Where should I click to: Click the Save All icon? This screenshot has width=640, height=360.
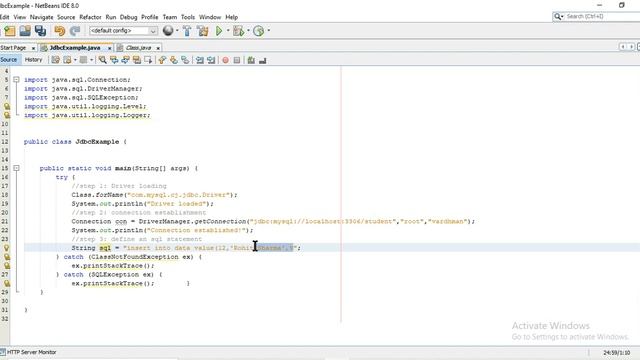click(40, 31)
